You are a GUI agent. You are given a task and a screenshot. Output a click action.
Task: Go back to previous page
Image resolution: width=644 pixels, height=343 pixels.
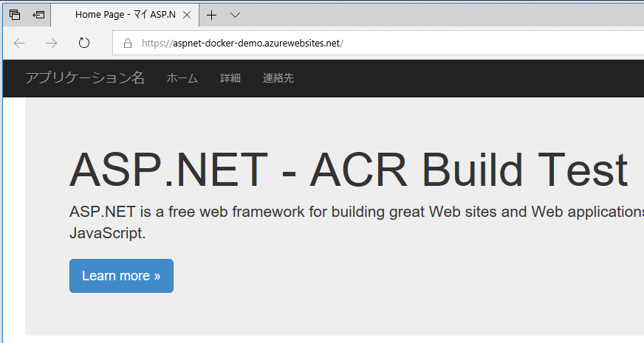(x=19, y=43)
